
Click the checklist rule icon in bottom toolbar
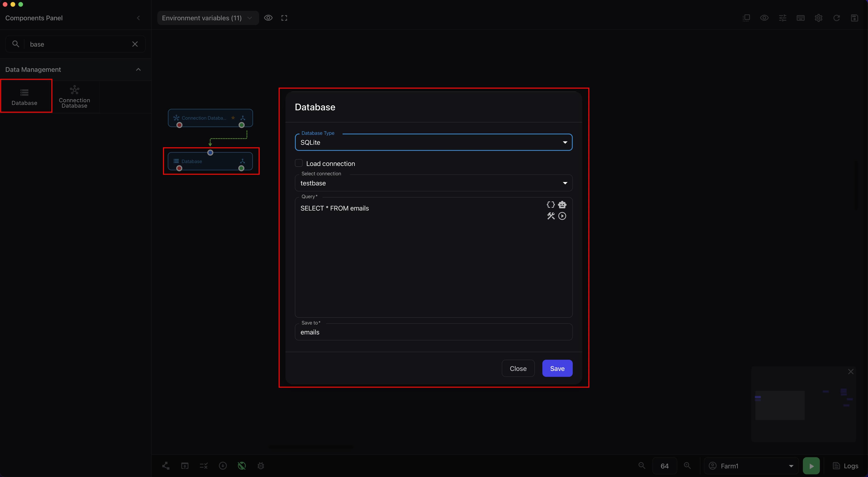[x=203, y=465]
